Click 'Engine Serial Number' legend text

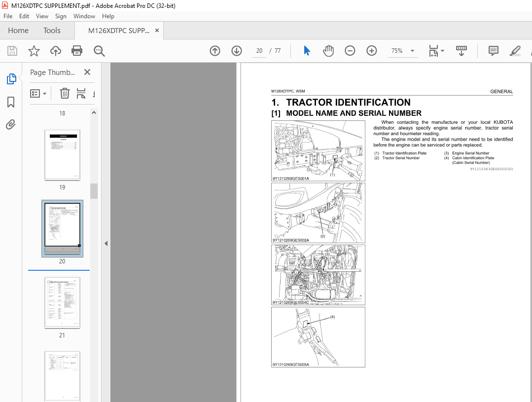pos(470,153)
